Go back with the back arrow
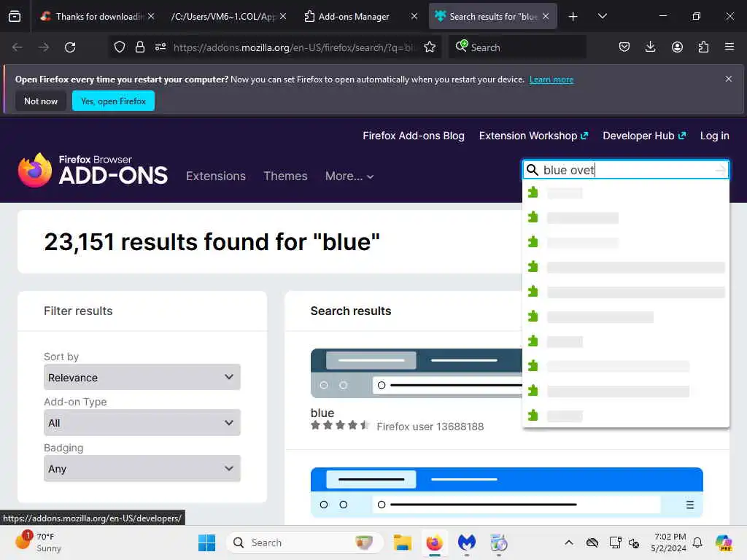The image size is (747, 560). 18,47
